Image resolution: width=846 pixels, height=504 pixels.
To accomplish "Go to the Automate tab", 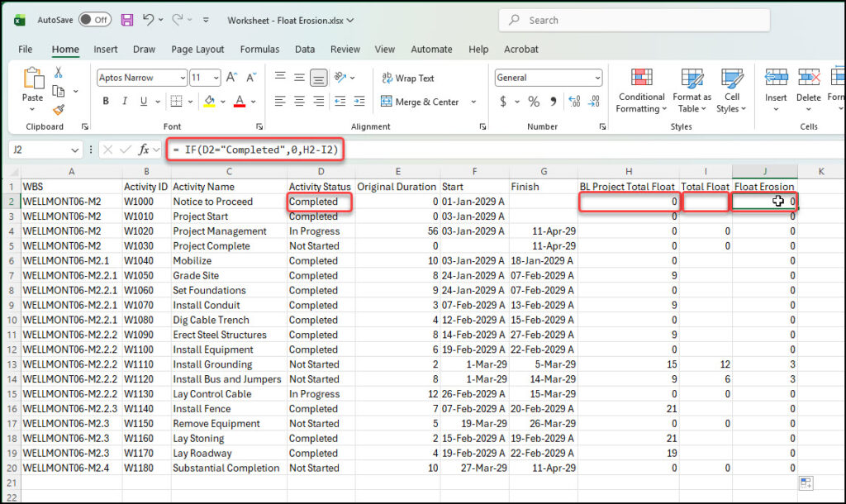I will click(431, 49).
